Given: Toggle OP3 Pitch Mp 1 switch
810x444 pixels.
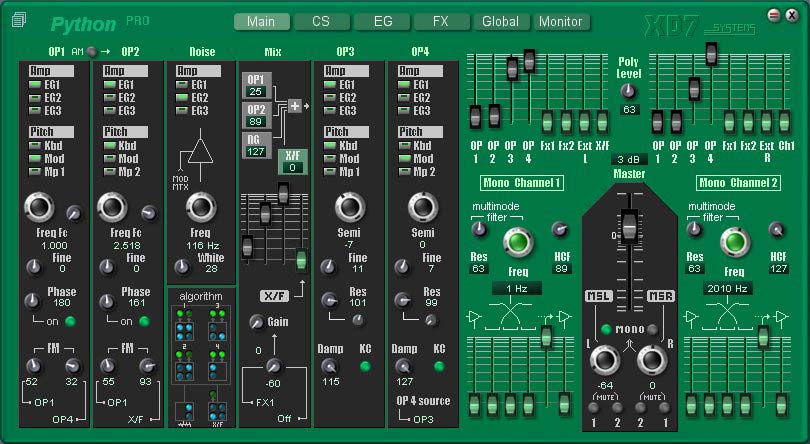Looking at the screenshot, I should pos(331,172).
